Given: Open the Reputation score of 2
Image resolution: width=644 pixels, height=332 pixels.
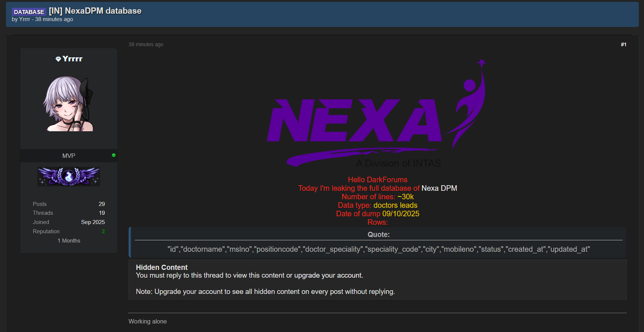Looking at the screenshot, I should click(x=103, y=231).
